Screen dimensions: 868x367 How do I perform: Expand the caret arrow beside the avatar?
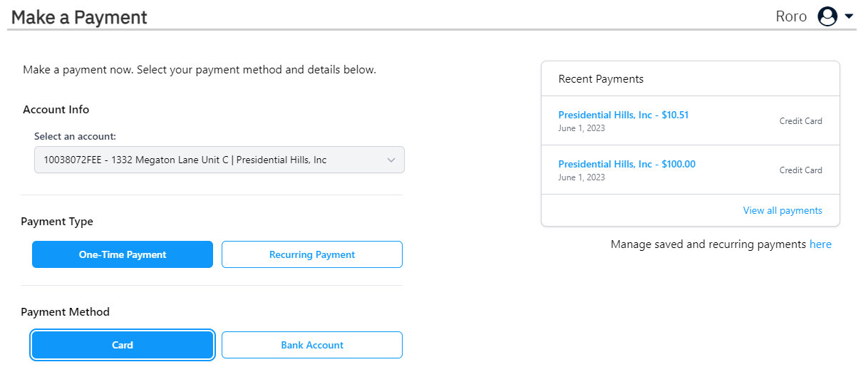click(848, 16)
